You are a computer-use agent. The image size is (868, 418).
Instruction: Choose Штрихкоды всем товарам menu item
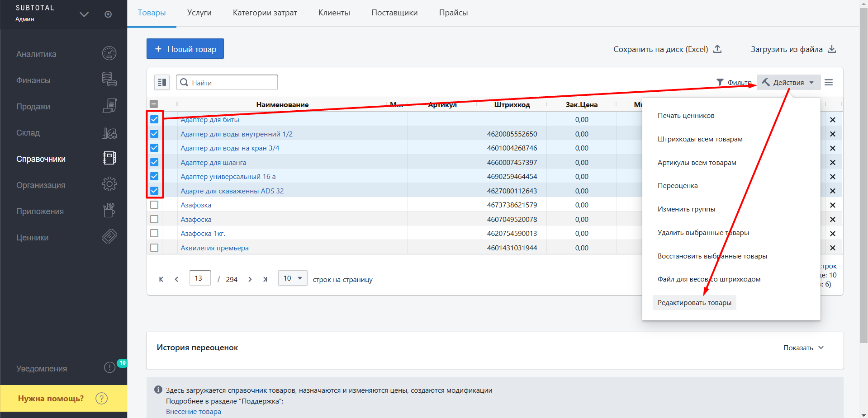pyautogui.click(x=700, y=139)
